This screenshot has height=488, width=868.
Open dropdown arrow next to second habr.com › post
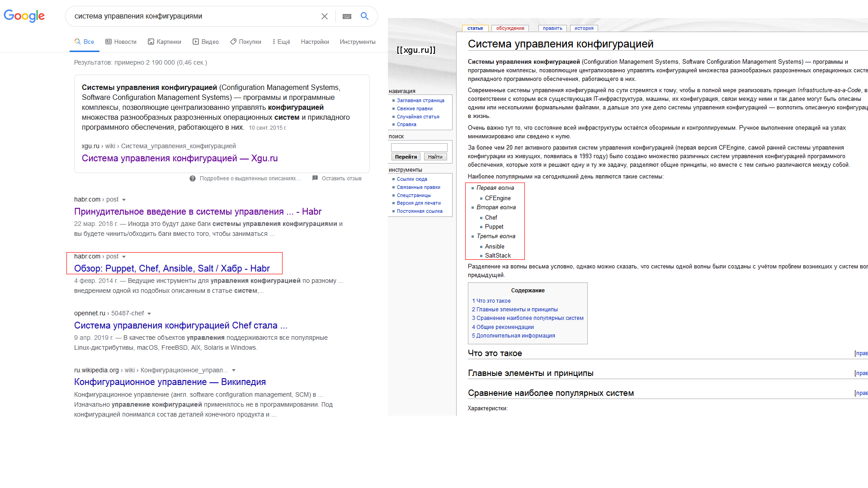pyautogui.click(x=124, y=257)
